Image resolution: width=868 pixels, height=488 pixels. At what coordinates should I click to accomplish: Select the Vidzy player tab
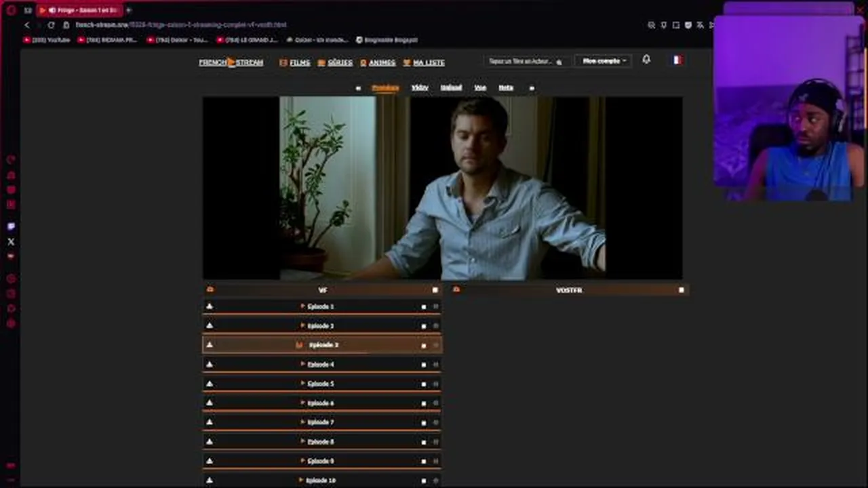[420, 87]
